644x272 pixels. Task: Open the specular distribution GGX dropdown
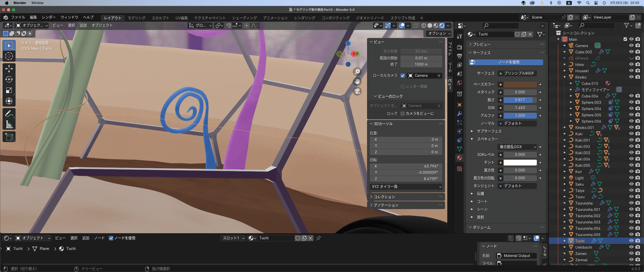[518, 147]
